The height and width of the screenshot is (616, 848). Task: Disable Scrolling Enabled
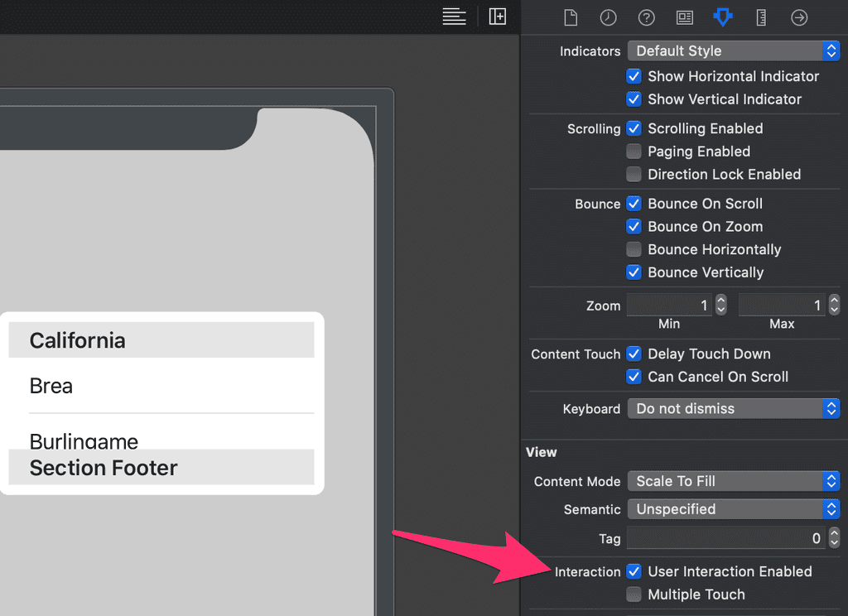pyautogui.click(x=634, y=128)
